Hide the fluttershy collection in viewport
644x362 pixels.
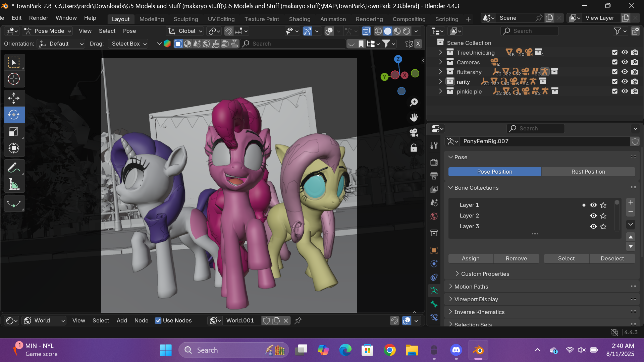point(625,72)
